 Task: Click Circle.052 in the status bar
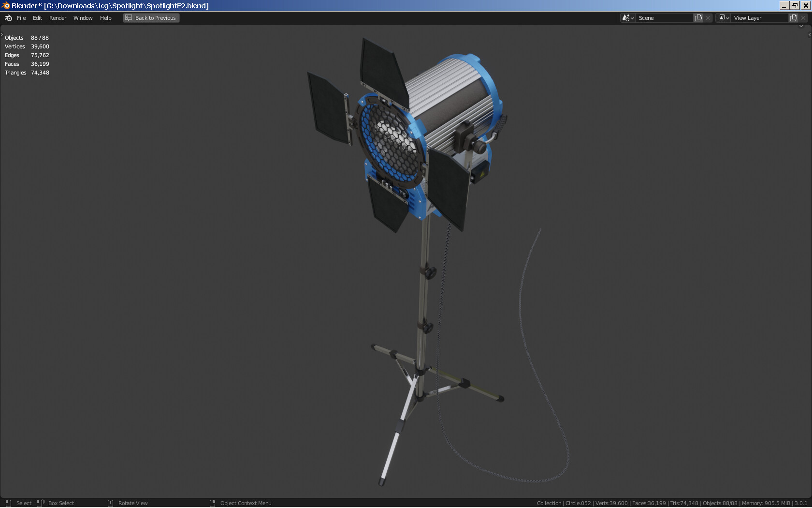579,503
